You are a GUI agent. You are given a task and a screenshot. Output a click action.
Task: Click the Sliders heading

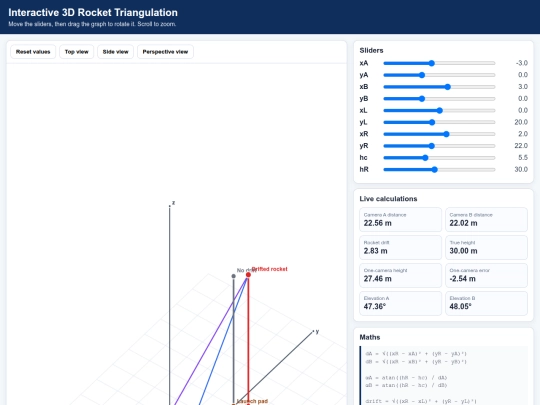371,50
